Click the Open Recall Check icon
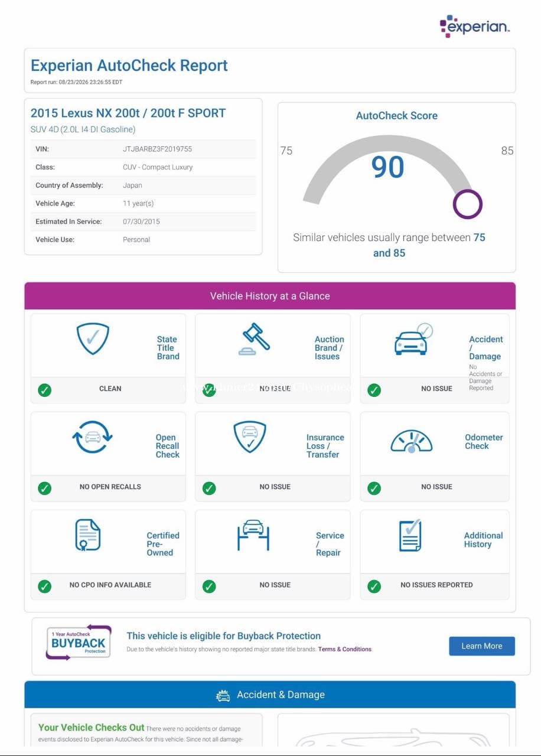Viewport: 541px width, 756px height. coord(92,437)
